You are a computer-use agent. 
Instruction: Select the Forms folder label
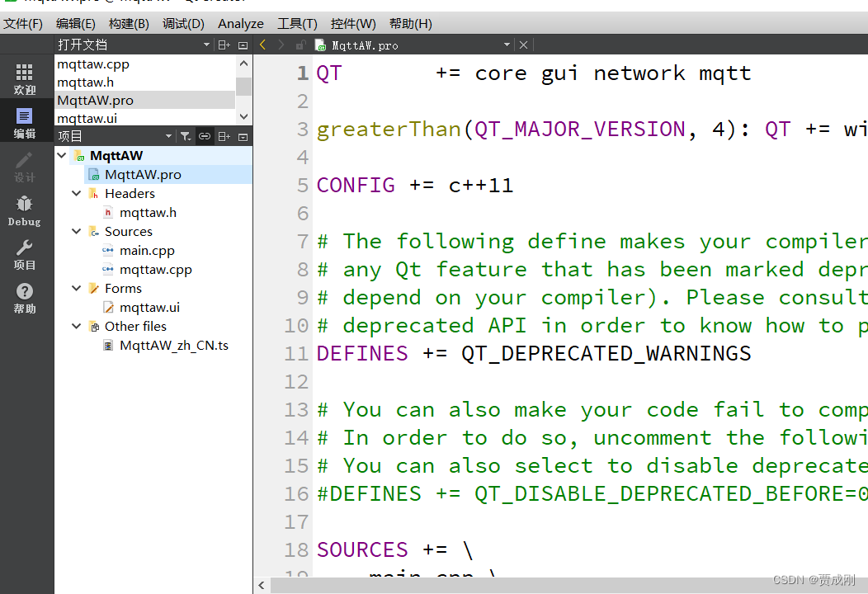point(123,289)
